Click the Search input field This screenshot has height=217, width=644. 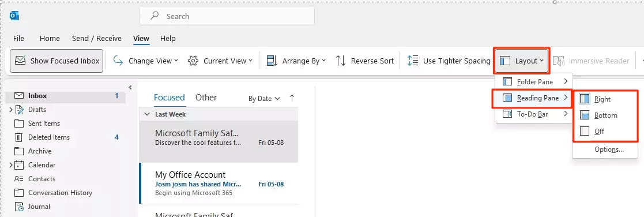pyautogui.click(x=227, y=16)
